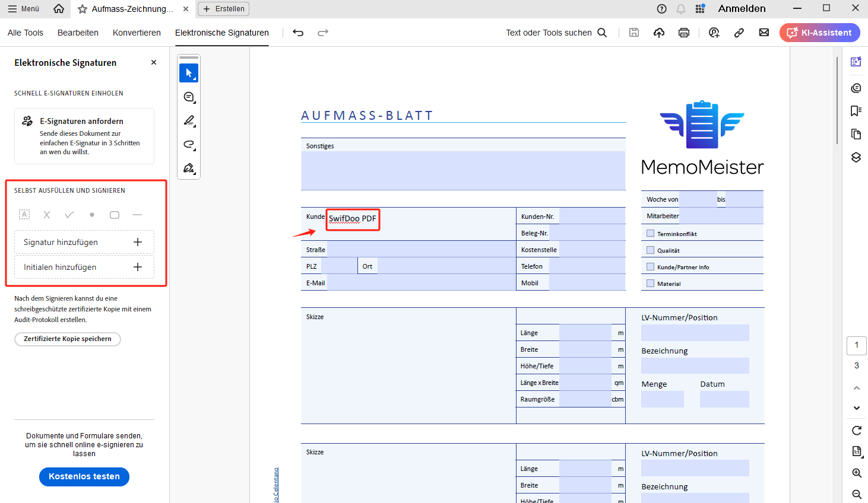The height and width of the screenshot is (503, 868).
Task: Click the Kostenlos testen button
Action: click(x=84, y=476)
